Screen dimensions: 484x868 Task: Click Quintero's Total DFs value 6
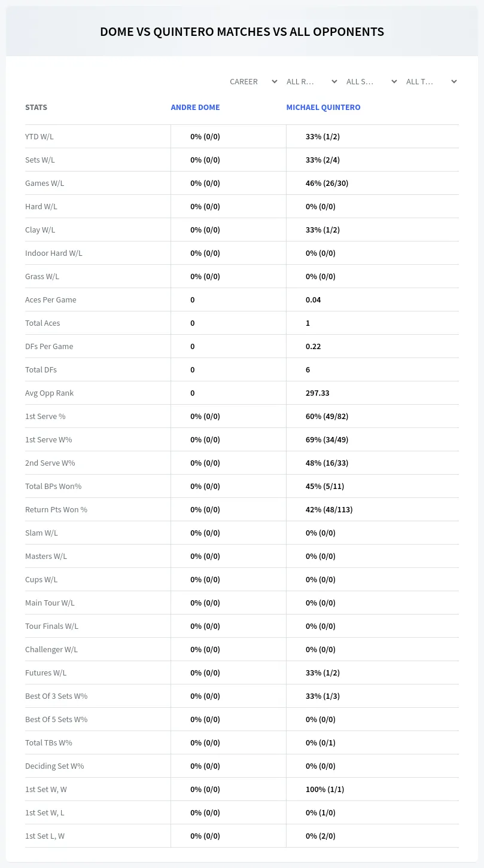pos(308,370)
